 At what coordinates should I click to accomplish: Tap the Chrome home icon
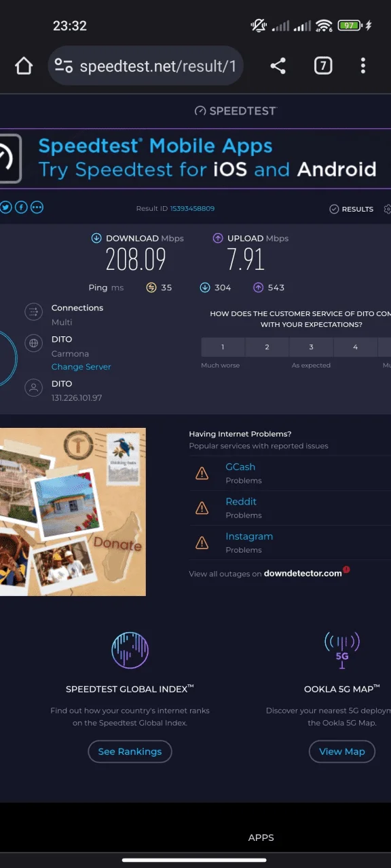coord(24,66)
